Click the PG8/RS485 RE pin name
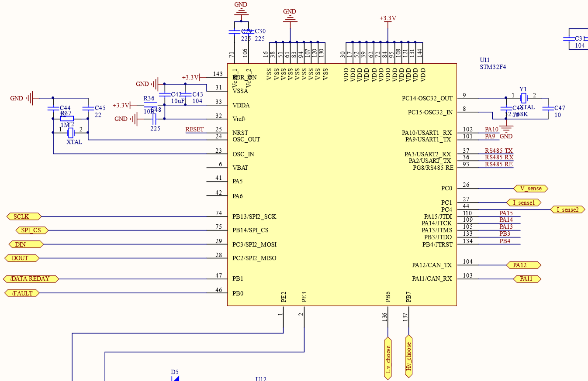The image size is (588, 381). pos(433,168)
